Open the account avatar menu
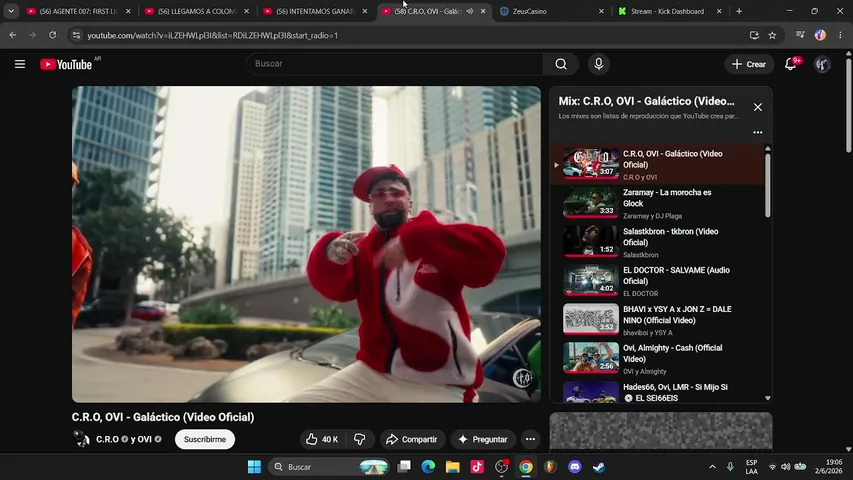The image size is (853, 480). 821,64
